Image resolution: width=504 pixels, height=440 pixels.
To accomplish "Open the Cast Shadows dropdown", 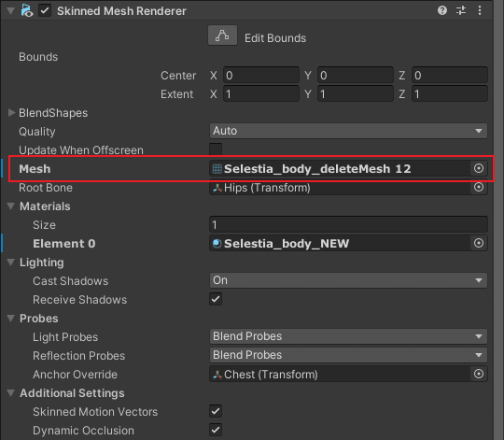I will 348,280.
